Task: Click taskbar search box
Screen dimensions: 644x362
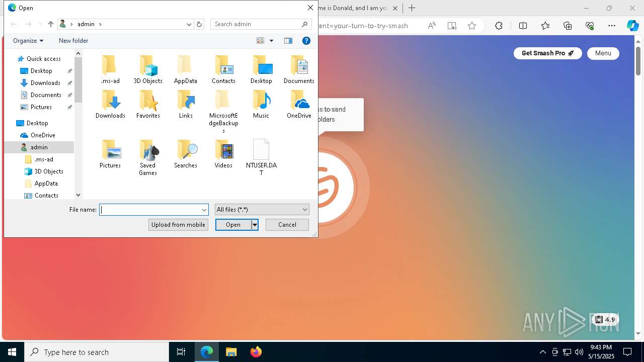Action: click(97, 352)
